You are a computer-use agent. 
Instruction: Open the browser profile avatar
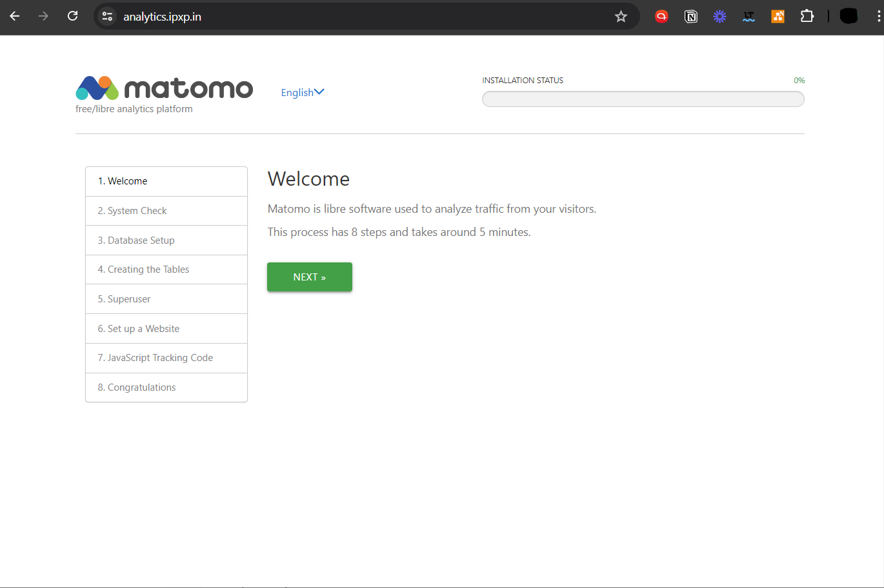(x=849, y=16)
